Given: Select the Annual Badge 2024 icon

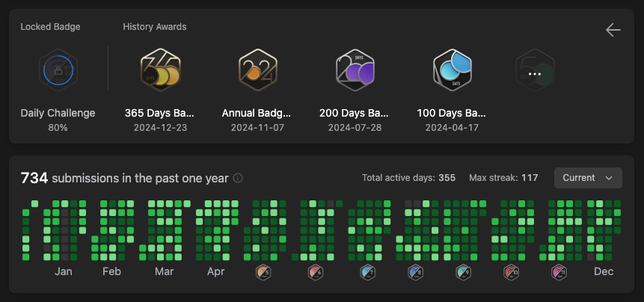Looking at the screenshot, I should [258, 70].
